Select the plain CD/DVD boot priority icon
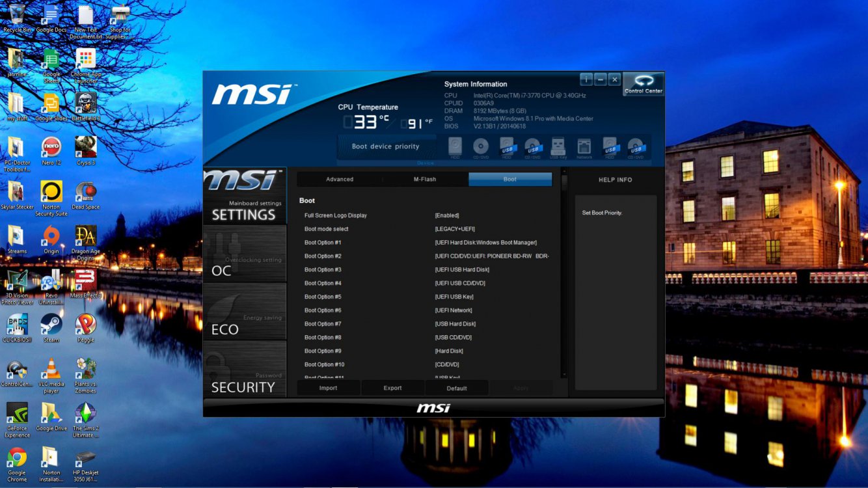 (481, 148)
